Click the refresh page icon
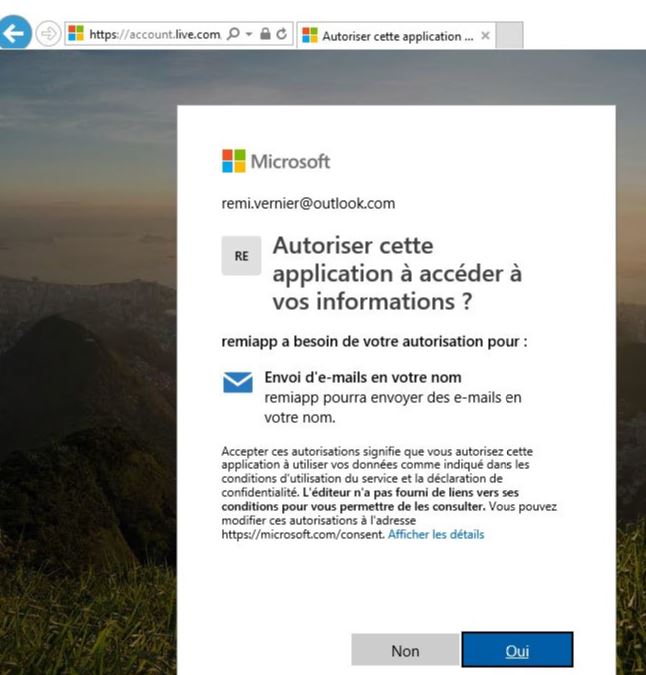 [282, 34]
